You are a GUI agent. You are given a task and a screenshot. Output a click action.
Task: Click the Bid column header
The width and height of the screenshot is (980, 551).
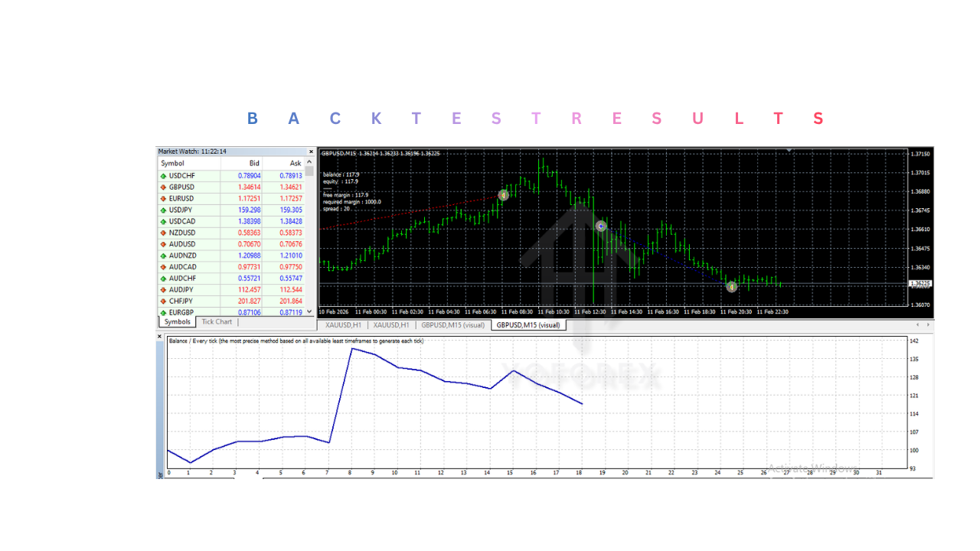(253, 163)
